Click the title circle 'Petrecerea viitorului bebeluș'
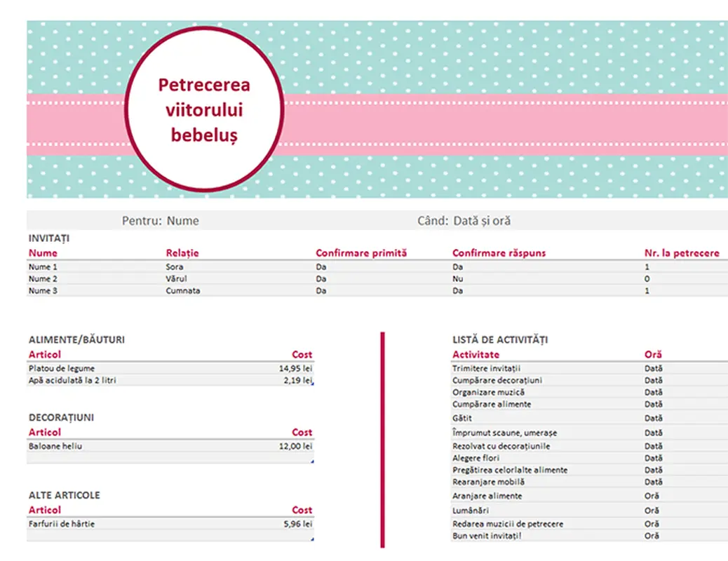The image size is (728, 561). (204, 109)
